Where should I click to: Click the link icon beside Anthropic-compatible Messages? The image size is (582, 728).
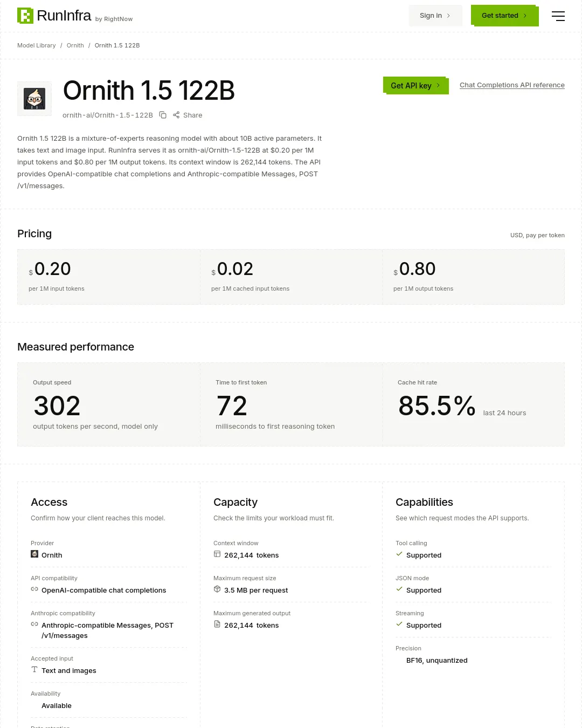pos(34,624)
